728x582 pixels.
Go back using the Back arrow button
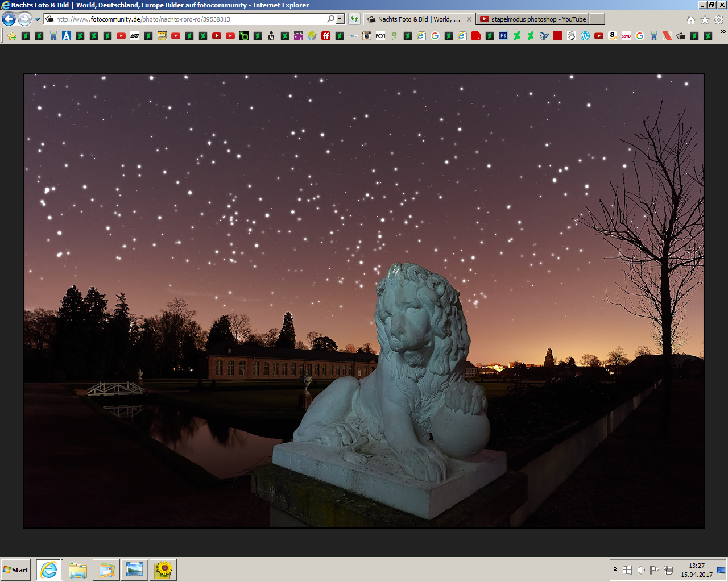pyautogui.click(x=9, y=19)
